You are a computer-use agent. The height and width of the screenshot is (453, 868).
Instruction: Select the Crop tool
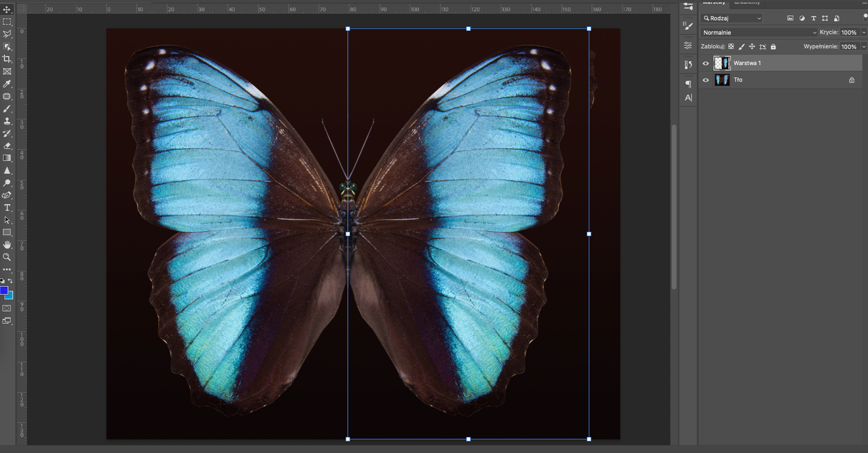[x=7, y=59]
